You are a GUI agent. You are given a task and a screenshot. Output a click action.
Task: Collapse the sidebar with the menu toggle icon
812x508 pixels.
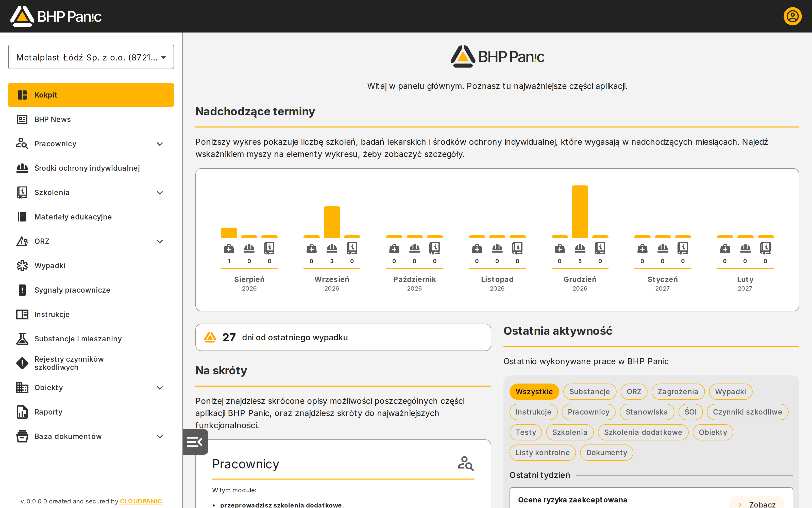click(x=195, y=442)
